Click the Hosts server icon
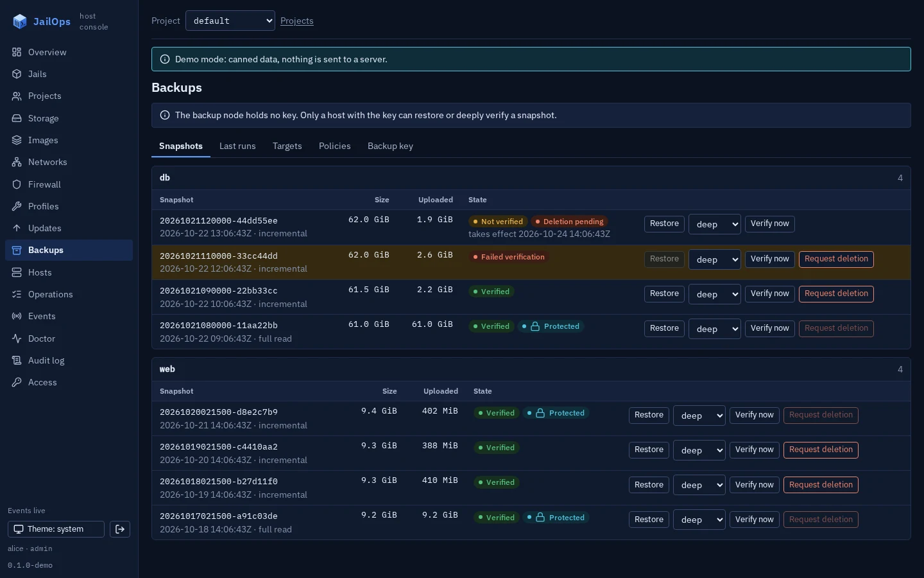The image size is (924, 578). tap(17, 272)
